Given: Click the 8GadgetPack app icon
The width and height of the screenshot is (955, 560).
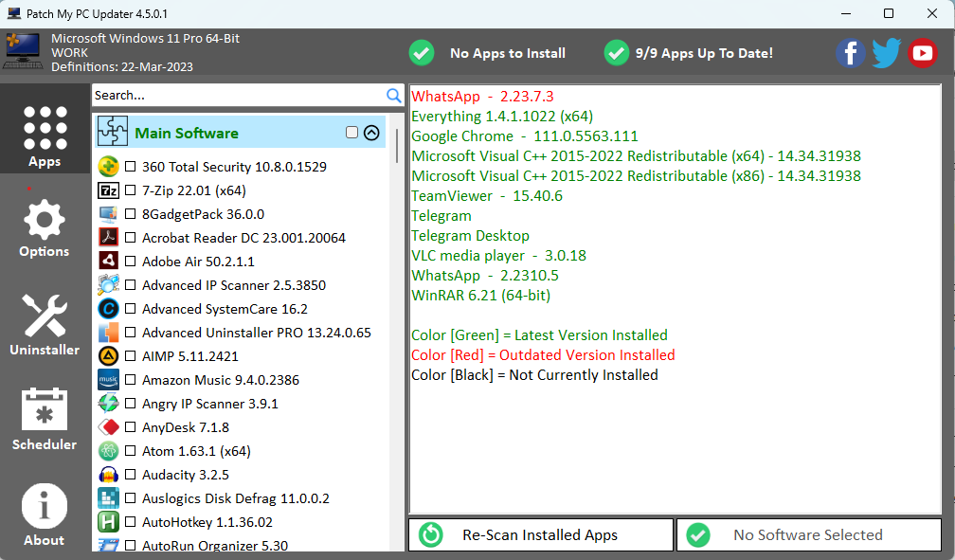Looking at the screenshot, I should pos(108,214).
